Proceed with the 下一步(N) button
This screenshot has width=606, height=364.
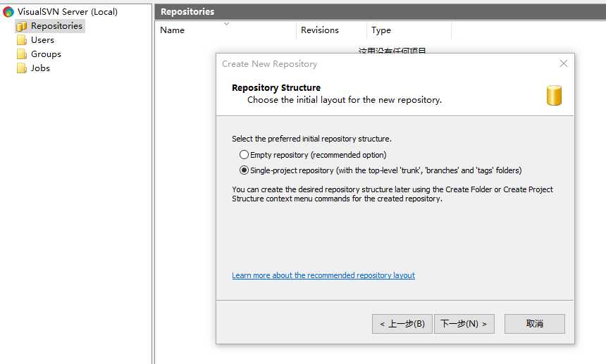tap(464, 323)
